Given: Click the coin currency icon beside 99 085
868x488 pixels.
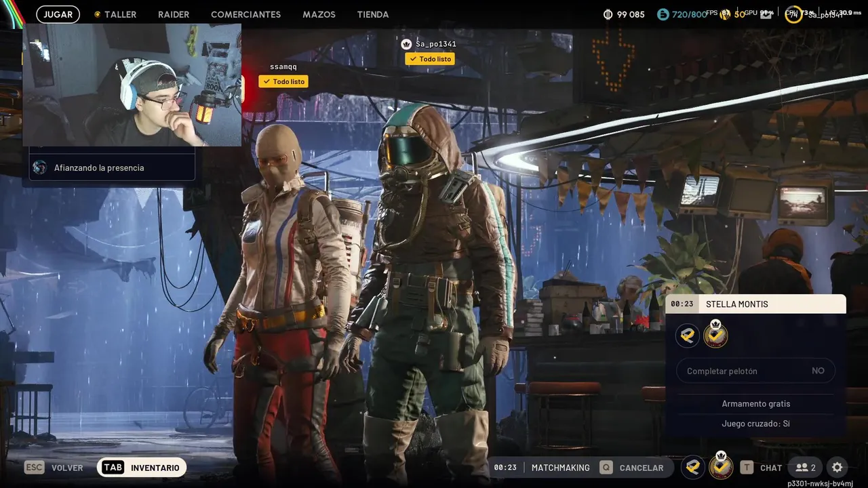Looking at the screenshot, I should 608,14.
